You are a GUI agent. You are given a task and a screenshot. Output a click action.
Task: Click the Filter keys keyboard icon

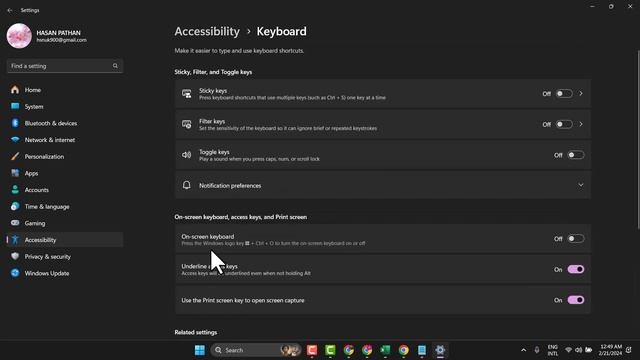click(187, 124)
